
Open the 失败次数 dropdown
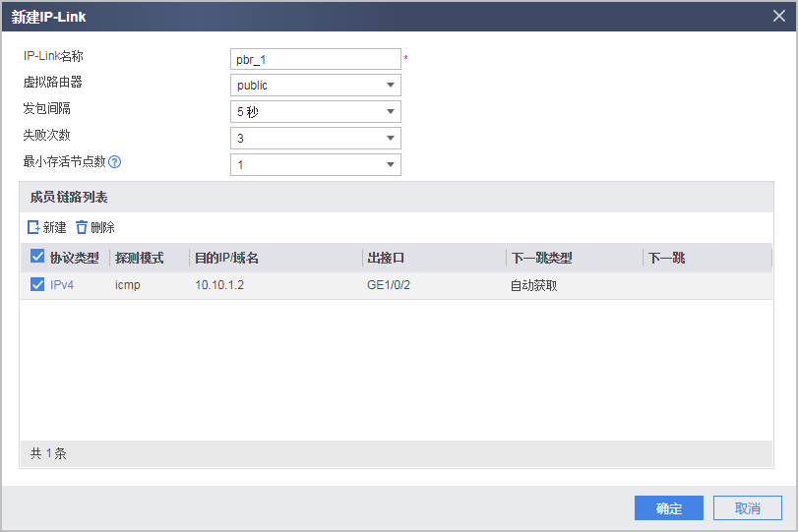(315, 139)
